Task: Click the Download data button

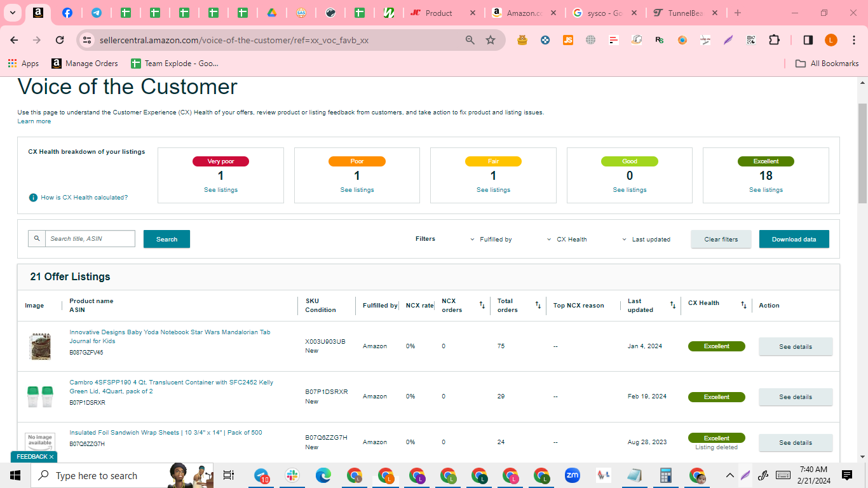Action: coord(794,239)
